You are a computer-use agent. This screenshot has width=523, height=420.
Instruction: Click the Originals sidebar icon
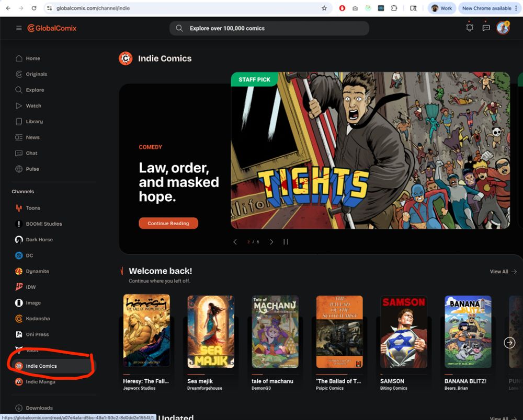point(19,74)
